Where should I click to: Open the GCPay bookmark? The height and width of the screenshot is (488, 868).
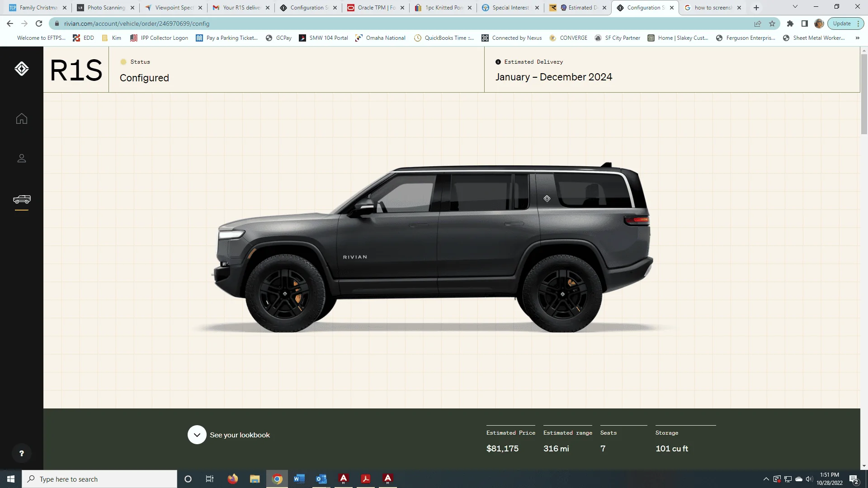278,38
